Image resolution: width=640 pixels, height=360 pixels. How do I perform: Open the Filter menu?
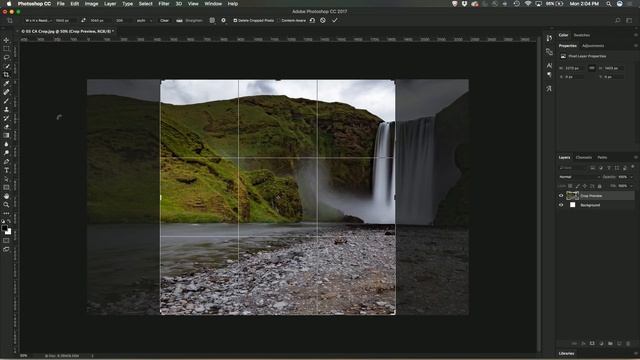[x=164, y=4]
